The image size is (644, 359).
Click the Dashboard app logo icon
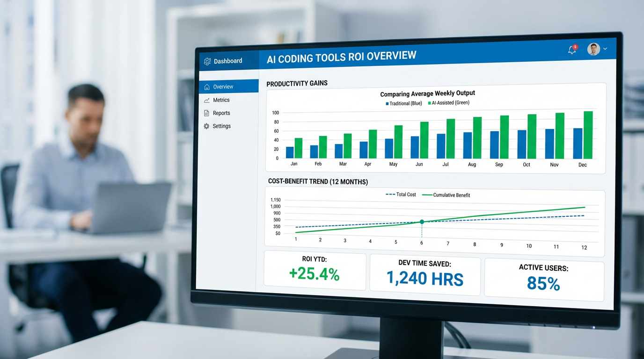[x=206, y=61]
